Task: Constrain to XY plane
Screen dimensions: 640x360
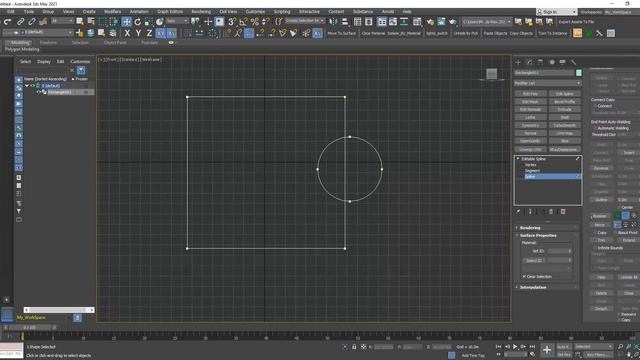Action: (160, 33)
